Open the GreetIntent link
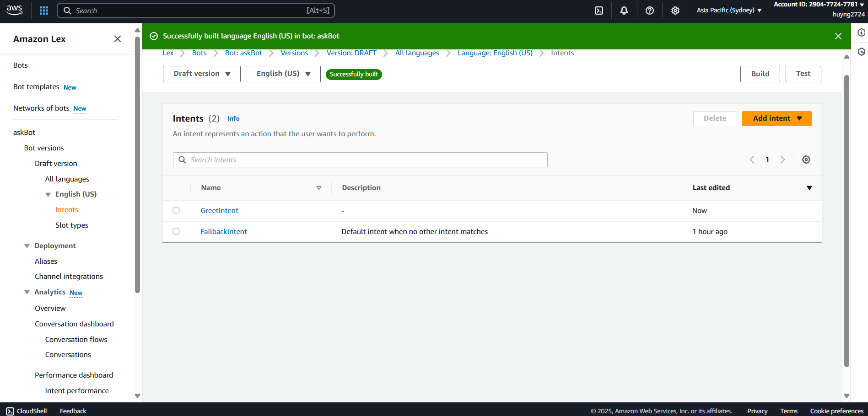Viewport: 868px width, 416px height. coord(220,211)
